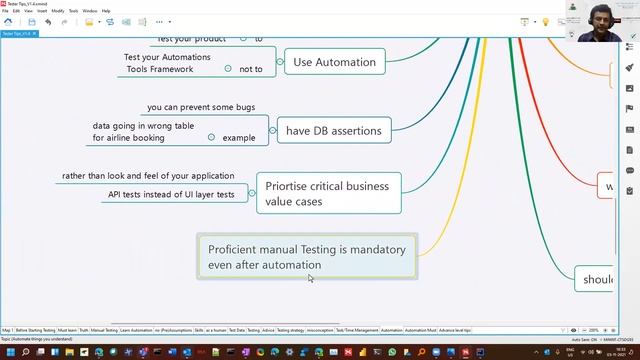Toggle the eye visibility icon in status bar
This screenshot has width=640, height=360.
[x=573, y=330]
